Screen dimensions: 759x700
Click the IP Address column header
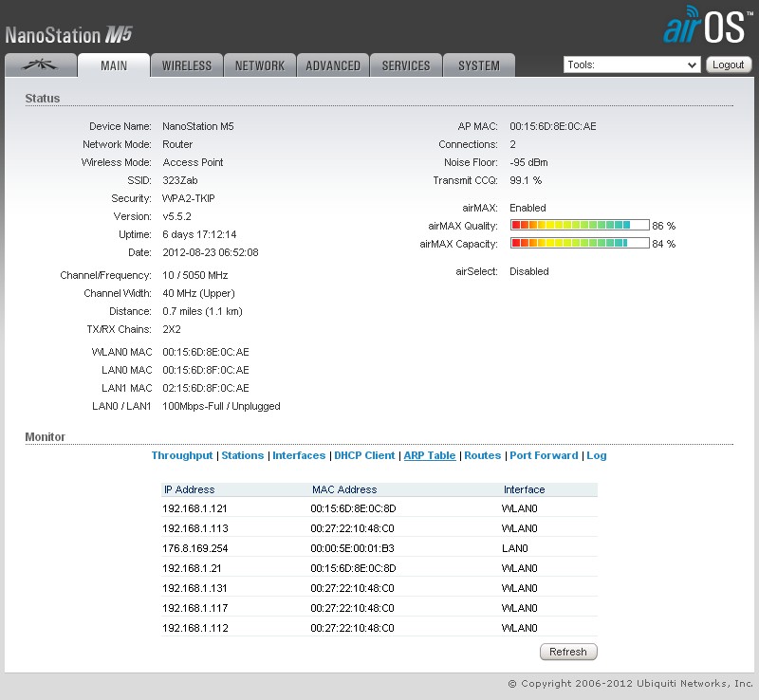click(x=189, y=489)
